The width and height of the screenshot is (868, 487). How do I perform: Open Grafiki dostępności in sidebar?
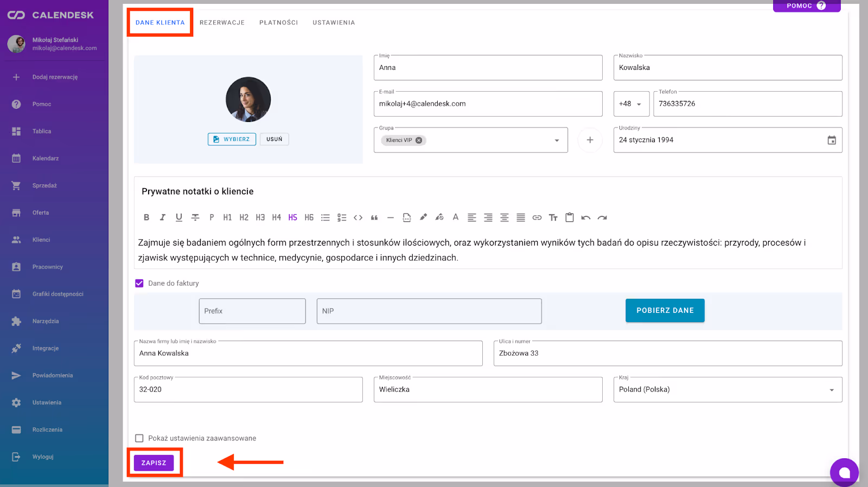point(54,294)
